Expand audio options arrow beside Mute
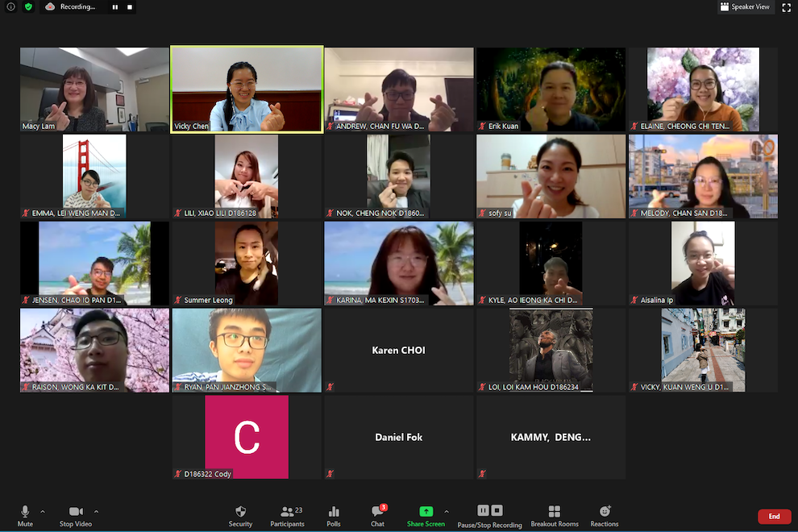 43,511
